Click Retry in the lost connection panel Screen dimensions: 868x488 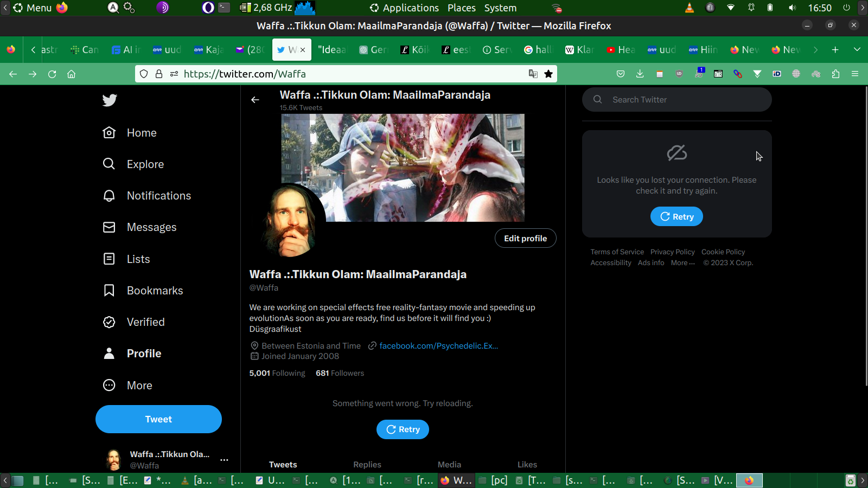click(x=676, y=217)
